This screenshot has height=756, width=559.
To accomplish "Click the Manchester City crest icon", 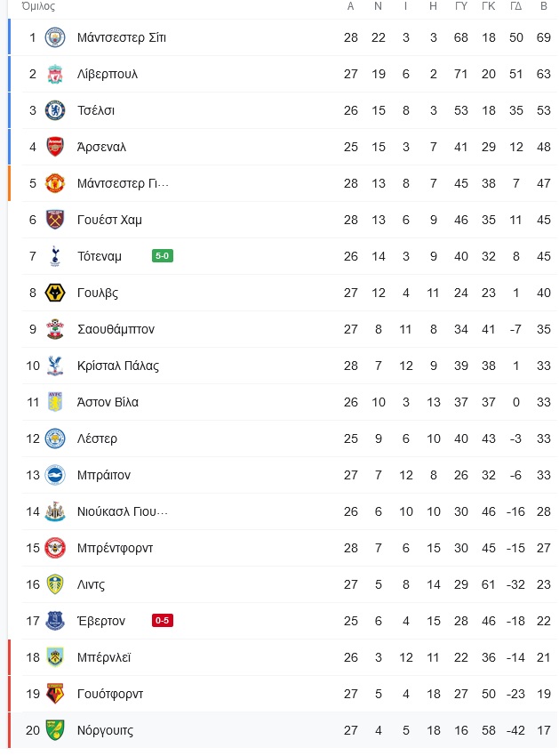I will pyautogui.click(x=55, y=37).
